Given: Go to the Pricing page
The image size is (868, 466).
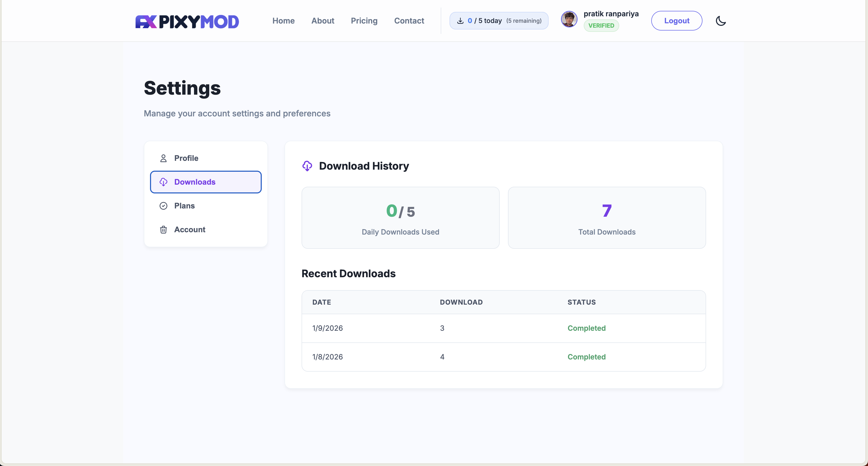Looking at the screenshot, I should click(364, 20).
